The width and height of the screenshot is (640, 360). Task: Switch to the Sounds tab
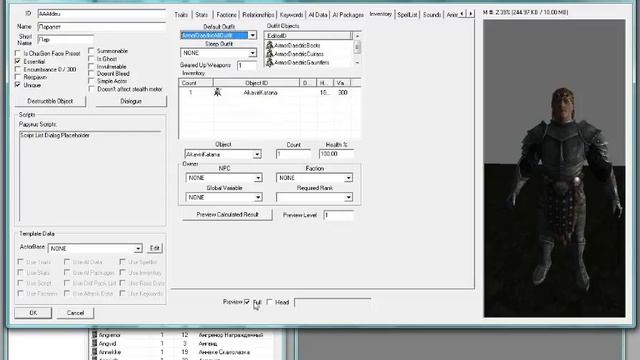click(x=432, y=15)
